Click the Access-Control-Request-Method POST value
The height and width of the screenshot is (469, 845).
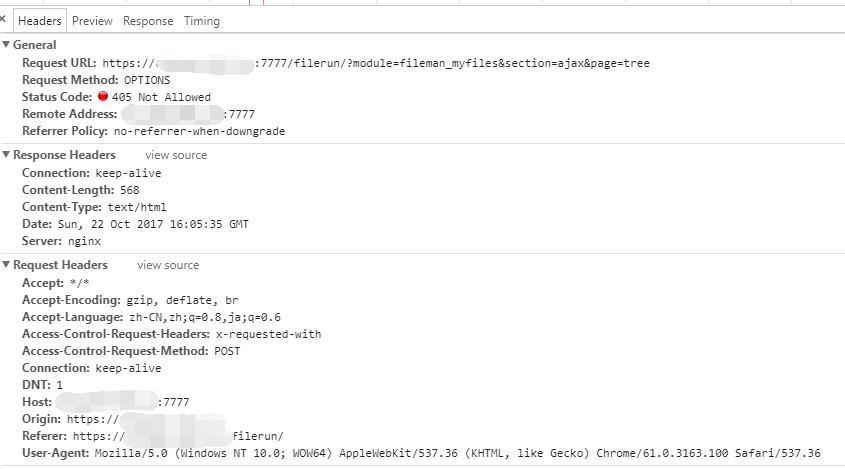227,351
